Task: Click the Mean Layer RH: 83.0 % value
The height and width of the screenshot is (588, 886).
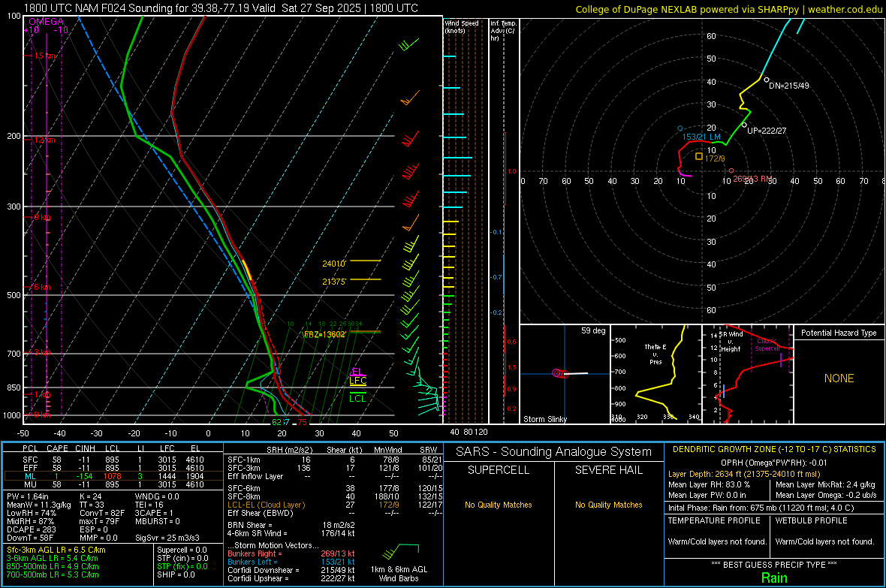Action: [x=709, y=484]
